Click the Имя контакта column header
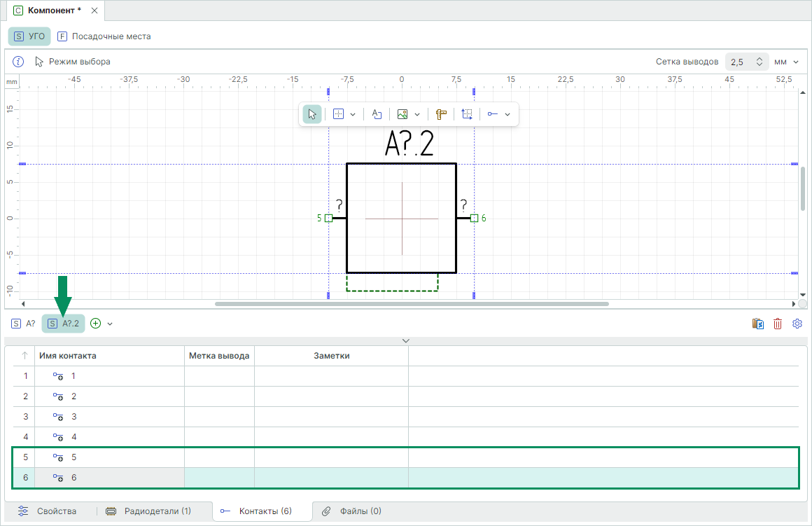Screen dimensions: 812x526 pyautogui.click(x=68, y=356)
